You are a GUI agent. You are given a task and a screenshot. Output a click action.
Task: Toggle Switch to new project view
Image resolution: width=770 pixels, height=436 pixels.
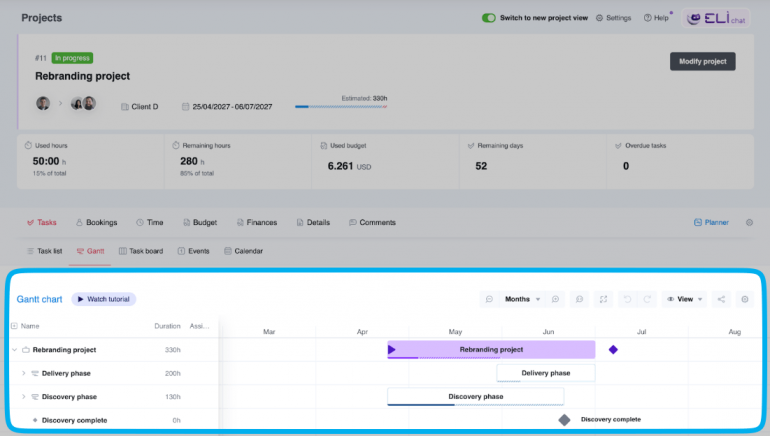pos(489,18)
